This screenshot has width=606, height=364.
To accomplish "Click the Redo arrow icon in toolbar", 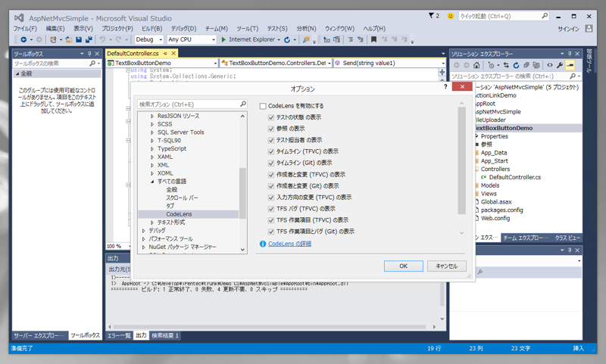I will 118,39.
